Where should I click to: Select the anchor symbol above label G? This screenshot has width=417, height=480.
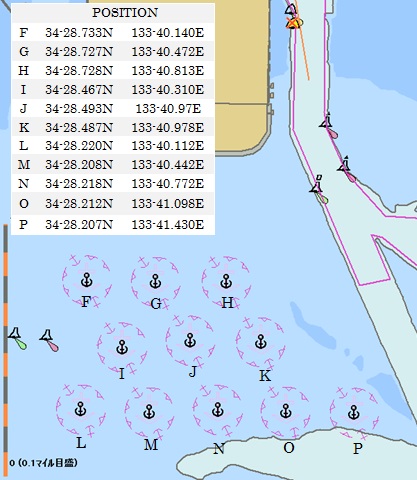(155, 281)
